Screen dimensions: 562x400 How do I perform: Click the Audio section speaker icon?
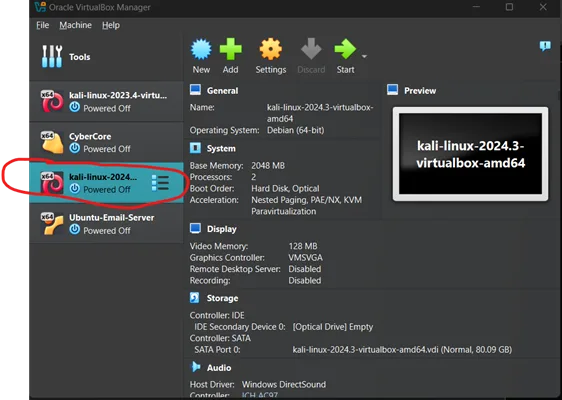click(195, 366)
